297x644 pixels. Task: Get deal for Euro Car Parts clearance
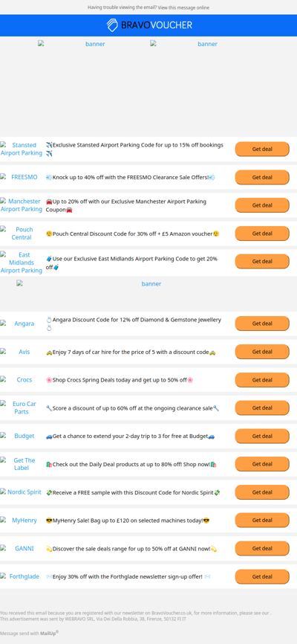point(262,408)
